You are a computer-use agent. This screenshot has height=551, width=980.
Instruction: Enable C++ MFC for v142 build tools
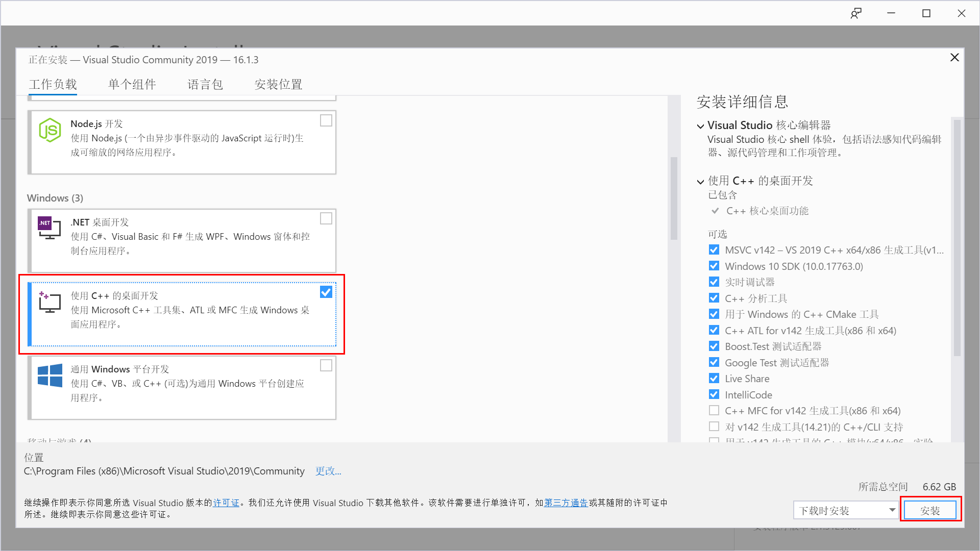714,411
